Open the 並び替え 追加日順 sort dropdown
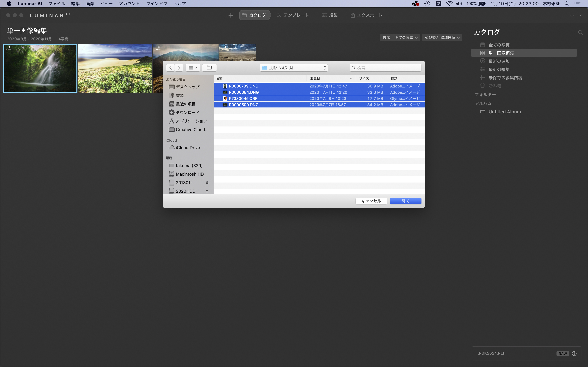The height and width of the screenshot is (367, 588). [x=442, y=38]
